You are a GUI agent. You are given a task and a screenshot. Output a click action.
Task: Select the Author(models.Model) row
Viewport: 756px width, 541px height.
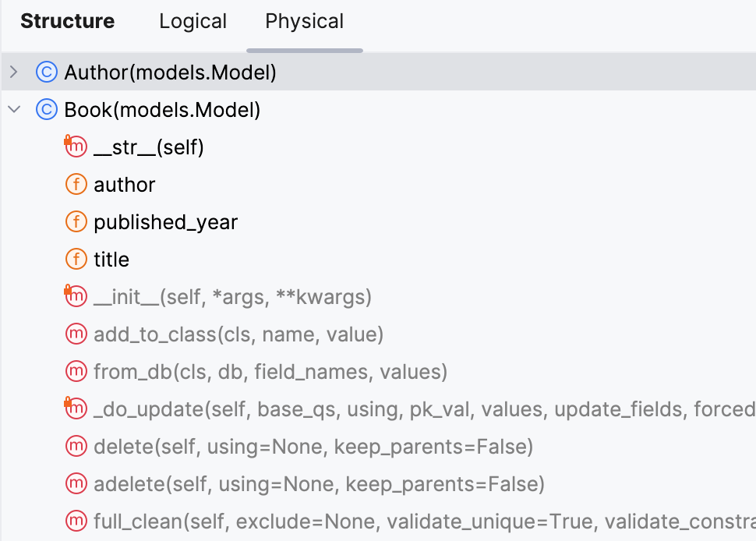[x=169, y=72]
